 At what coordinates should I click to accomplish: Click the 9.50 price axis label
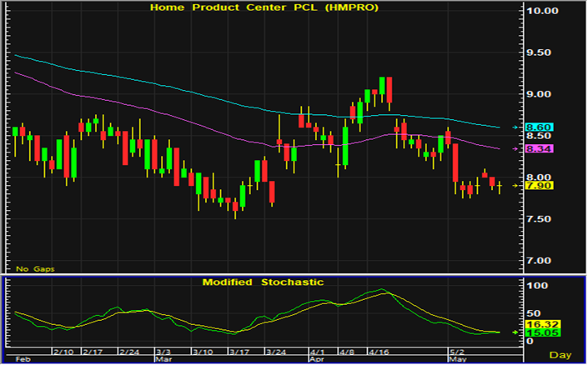pyautogui.click(x=539, y=52)
